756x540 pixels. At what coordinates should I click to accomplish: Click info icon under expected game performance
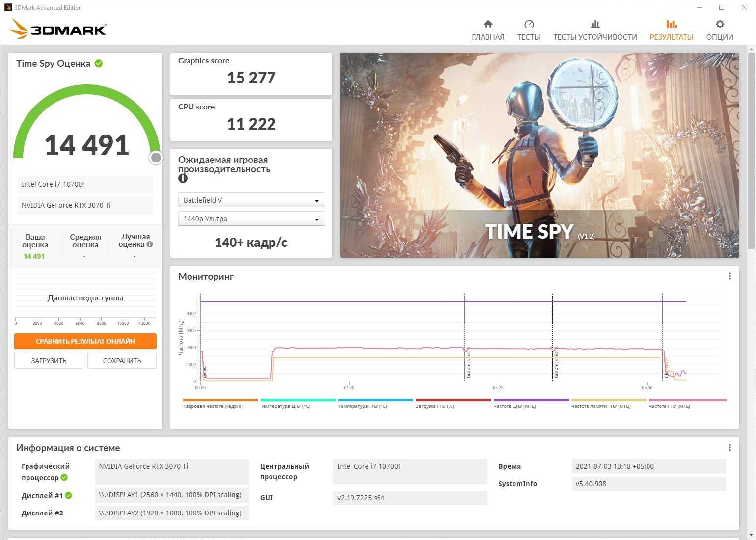183,179
